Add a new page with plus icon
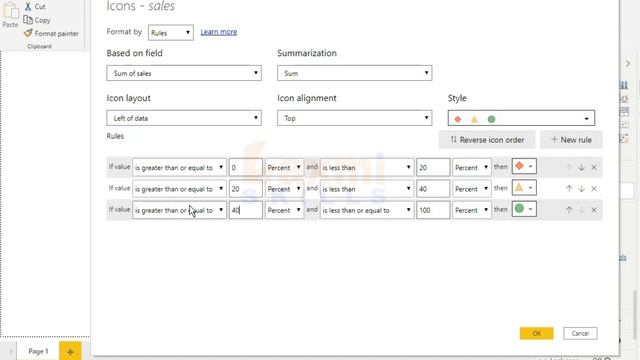The height and width of the screenshot is (360, 640). pyautogui.click(x=70, y=351)
